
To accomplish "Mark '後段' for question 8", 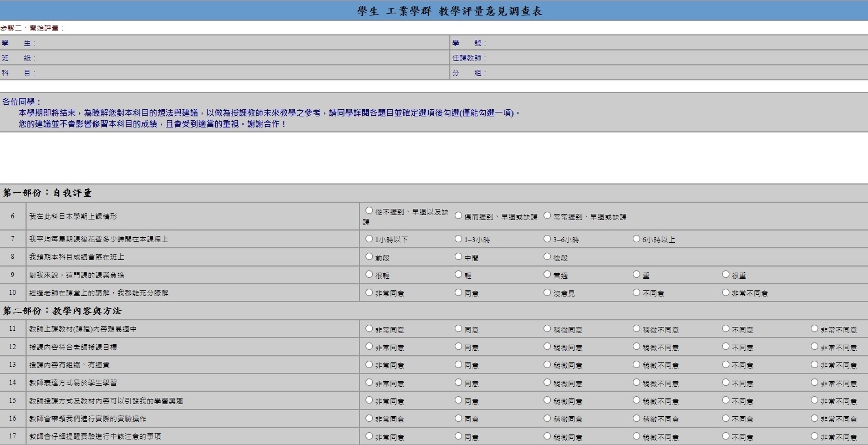I will coord(547,257).
